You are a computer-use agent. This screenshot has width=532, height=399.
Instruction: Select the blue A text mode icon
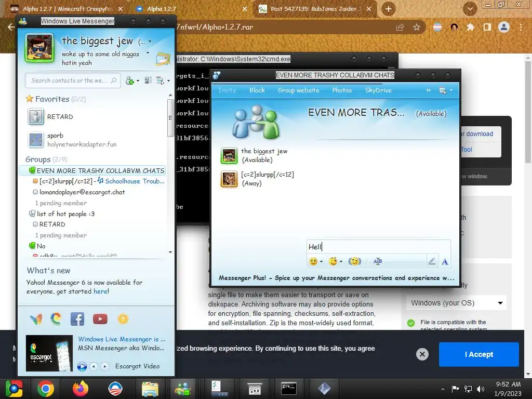pos(445,262)
